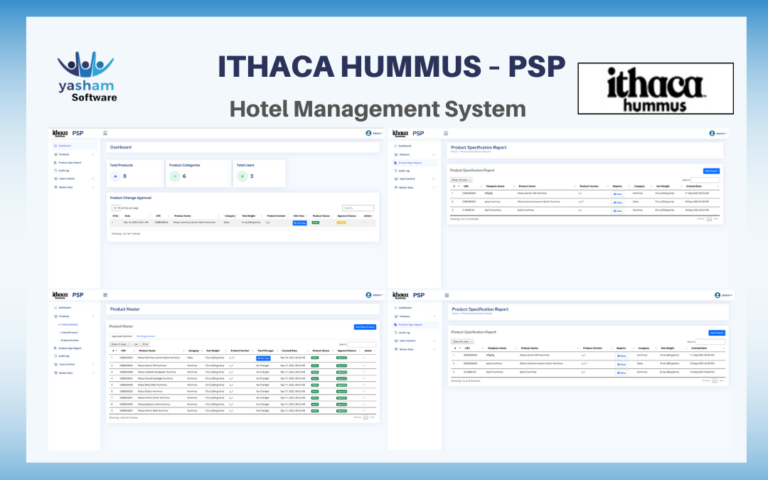Screen dimensions: 768x480
Task: Expand Master Data in Dashboard sidebar
Action: (66, 187)
